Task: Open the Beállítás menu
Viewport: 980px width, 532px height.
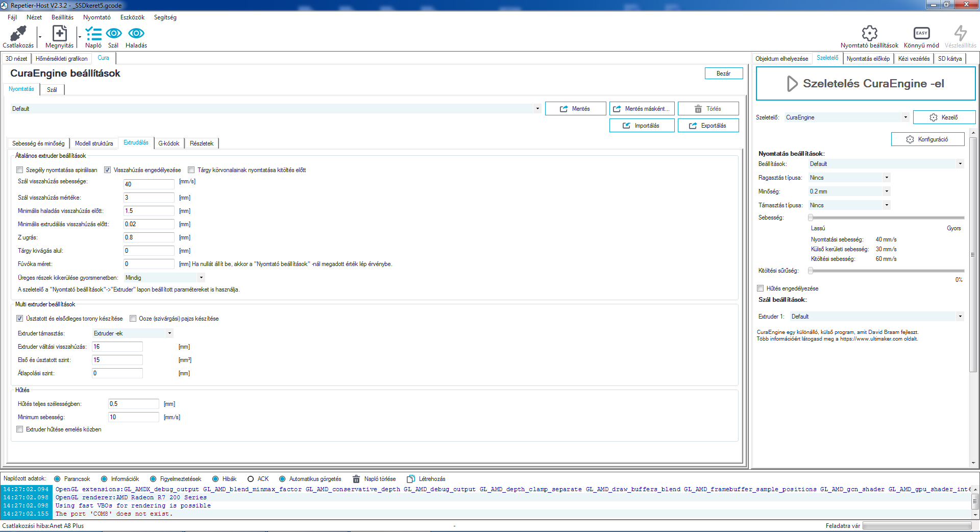Action: coord(62,17)
